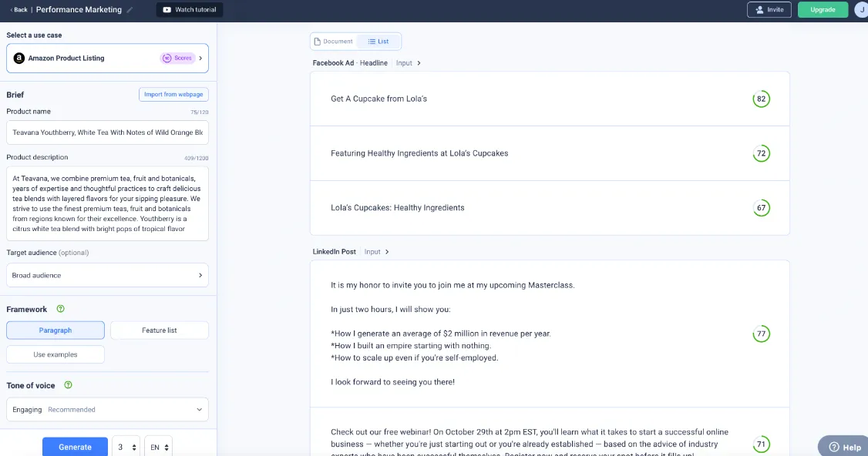Viewport: 868px width, 456px height.
Task: Click the user avatar in top right corner
Action: tap(862, 9)
